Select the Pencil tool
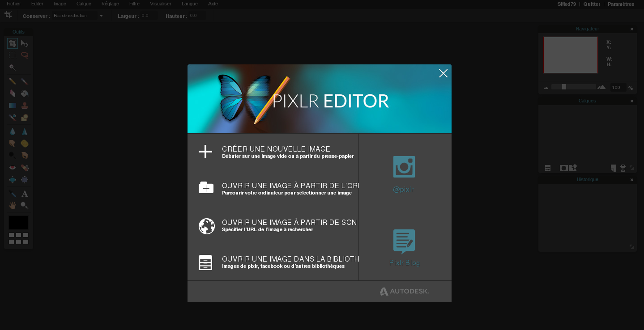The width and height of the screenshot is (644, 330). click(x=13, y=81)
